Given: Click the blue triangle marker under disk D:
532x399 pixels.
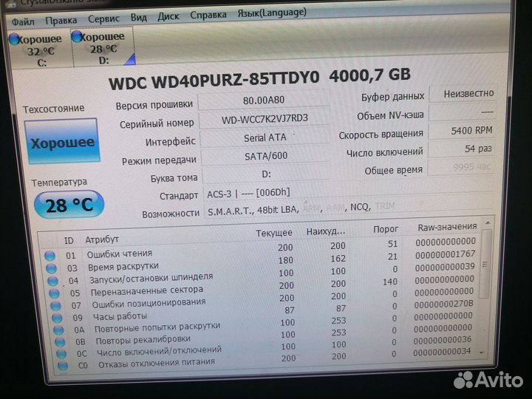Looking at the screenshot, I should [130, 59].
